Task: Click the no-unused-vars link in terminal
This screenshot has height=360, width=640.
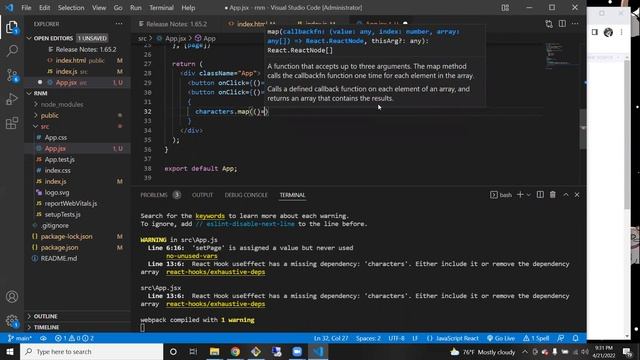Action: (192, 256)
